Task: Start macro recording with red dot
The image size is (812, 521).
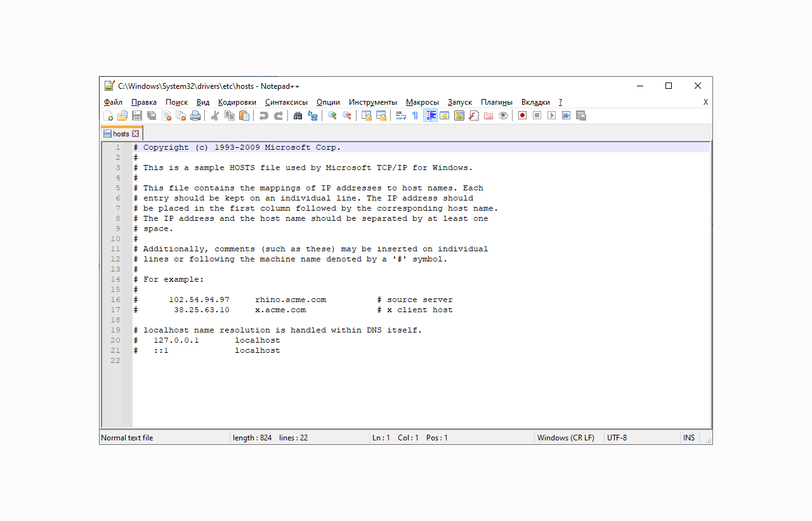Action: pos(523,115)
